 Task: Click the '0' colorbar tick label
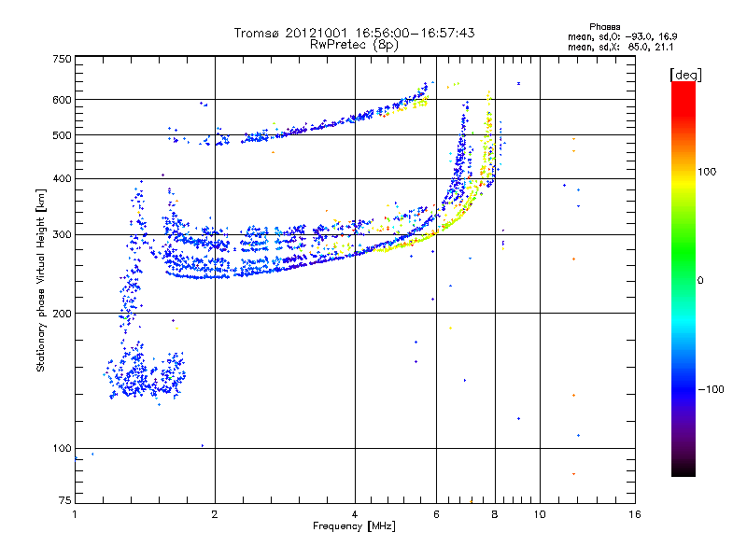(x=700, y=280)
